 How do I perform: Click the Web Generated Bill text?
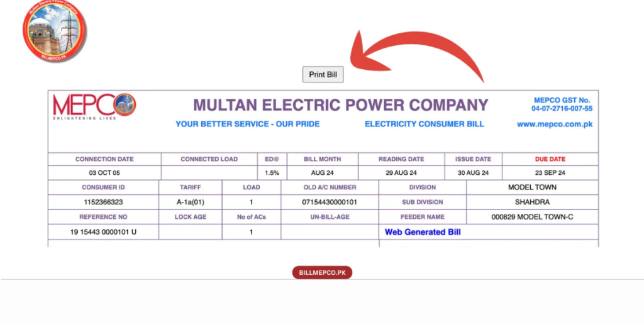pos(423,232)
